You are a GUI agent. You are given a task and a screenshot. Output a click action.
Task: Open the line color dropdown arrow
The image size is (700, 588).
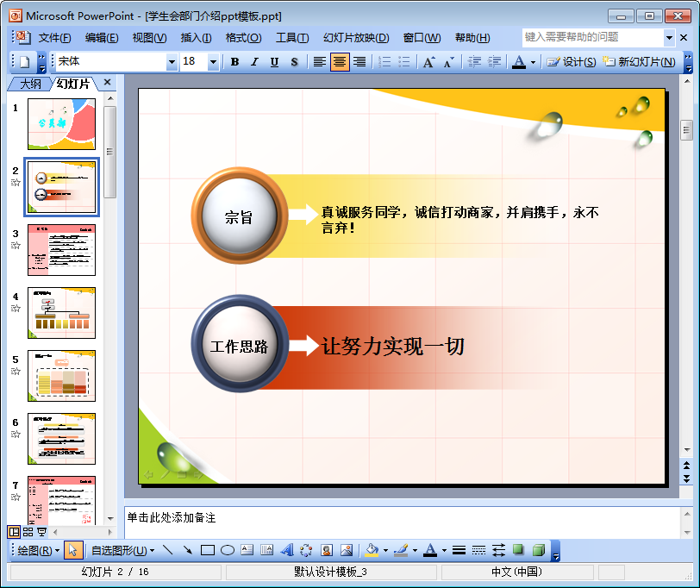click(x=415, y=551)
